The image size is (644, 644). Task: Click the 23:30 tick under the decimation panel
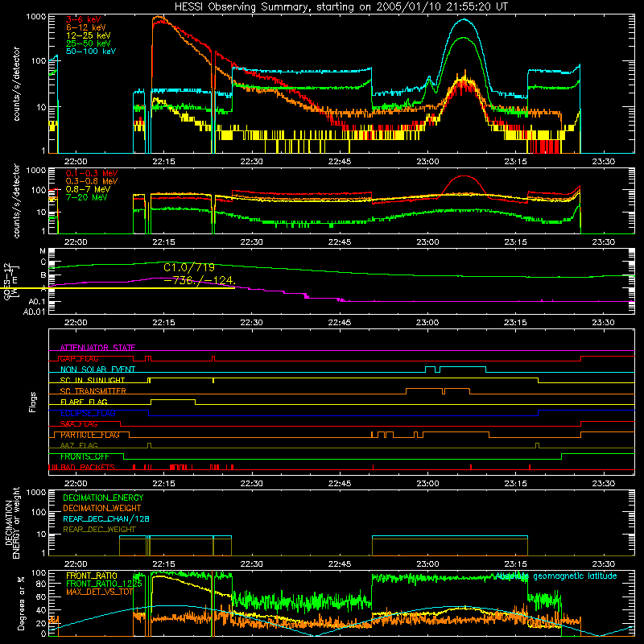[x=603, y=564]
